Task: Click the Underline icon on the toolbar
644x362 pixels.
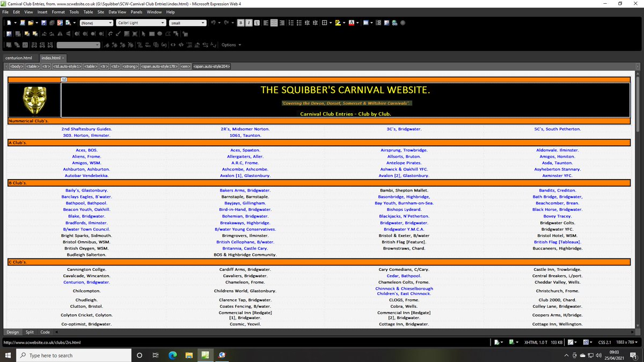Action: point(257,23)
